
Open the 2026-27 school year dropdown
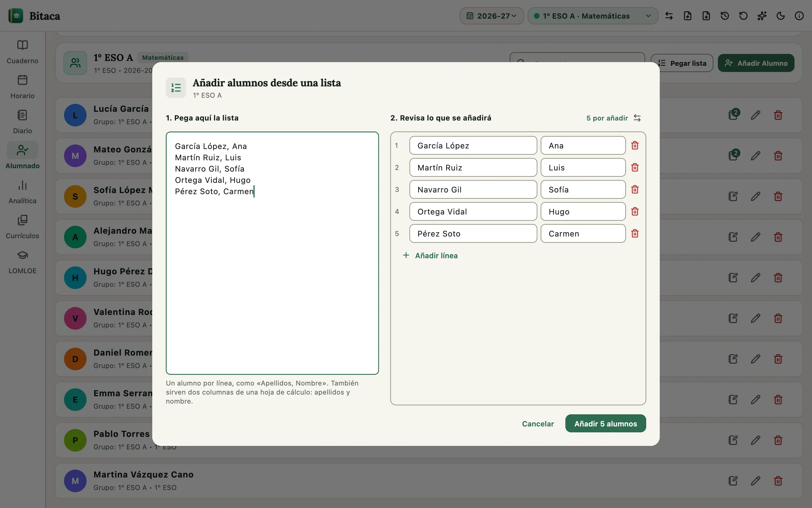[491, 16]
